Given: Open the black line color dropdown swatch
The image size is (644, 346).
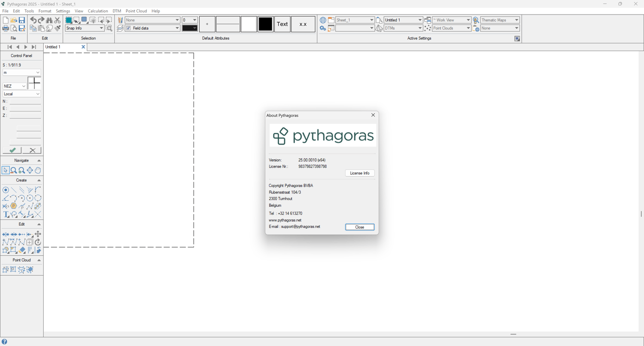Looking at the screenshot, I should [x=189, y=28].
